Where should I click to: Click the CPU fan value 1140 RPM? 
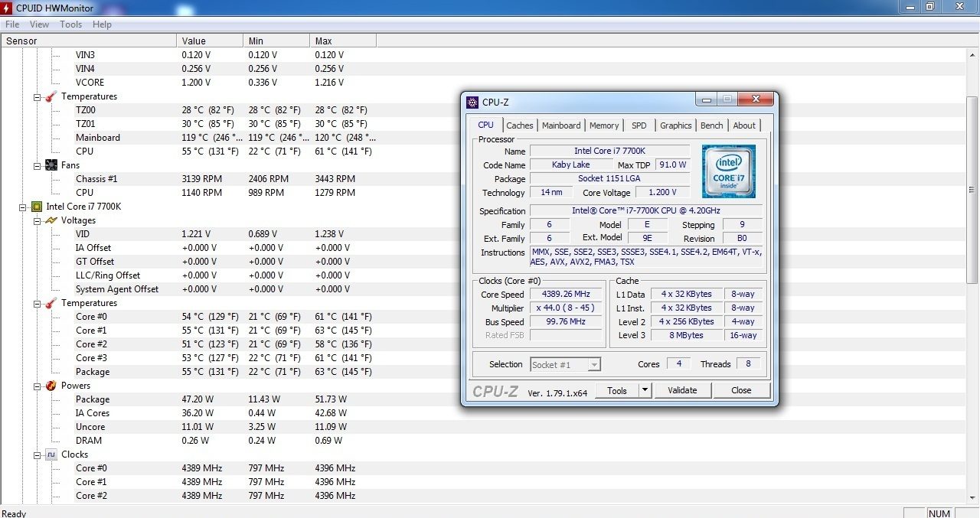pyautogui.click(x=202, y=193)
